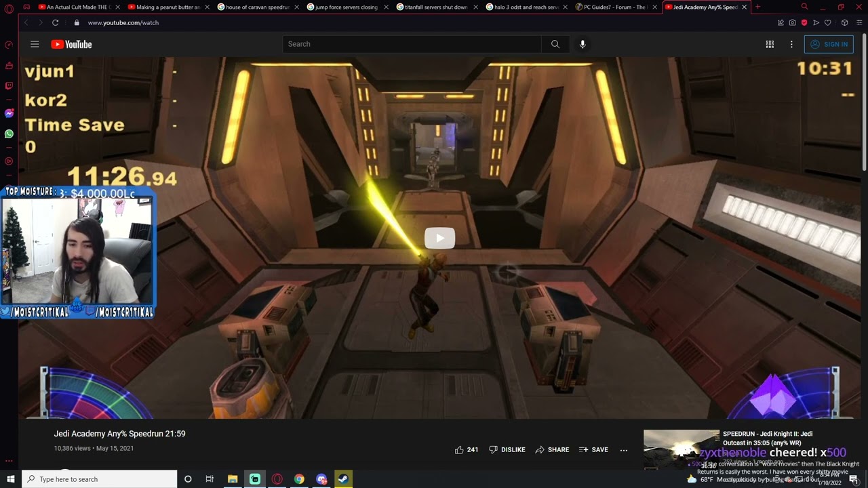This screenshot has height=488, width=868.
Task: Open Google Chrome from taskbar
Action: (x=299, y=479)
